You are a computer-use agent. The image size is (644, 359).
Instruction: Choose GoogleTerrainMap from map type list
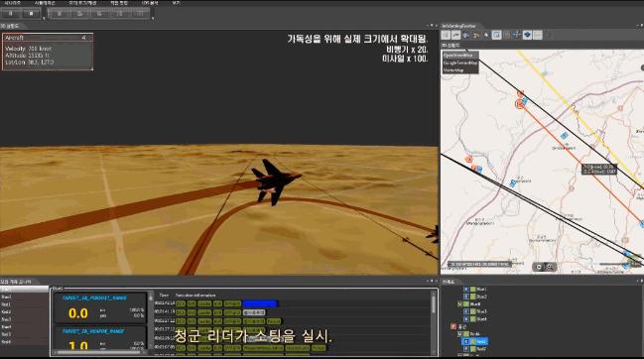(x=460, y=62)
